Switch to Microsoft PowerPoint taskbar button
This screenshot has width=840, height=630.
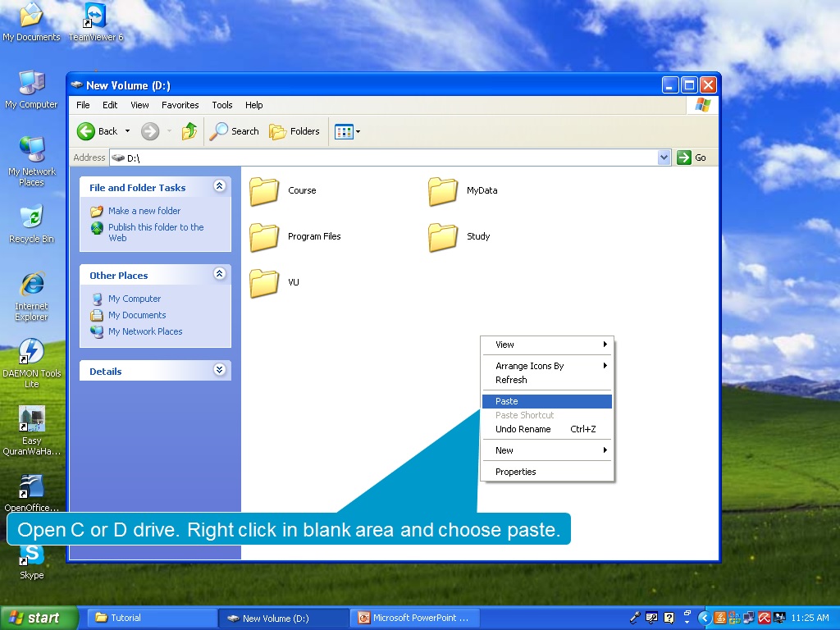click(x=414, y=619)
